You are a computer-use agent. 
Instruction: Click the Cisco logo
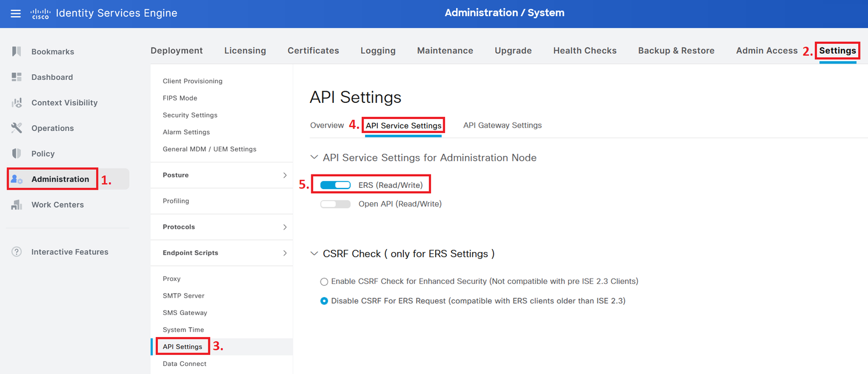tap(40, 13)
